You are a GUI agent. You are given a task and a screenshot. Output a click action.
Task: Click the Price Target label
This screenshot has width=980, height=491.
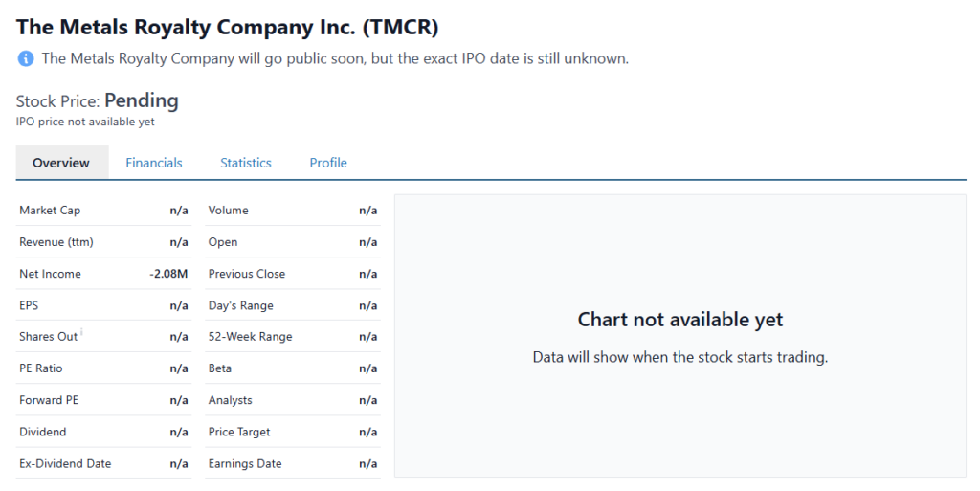point(239,432)
